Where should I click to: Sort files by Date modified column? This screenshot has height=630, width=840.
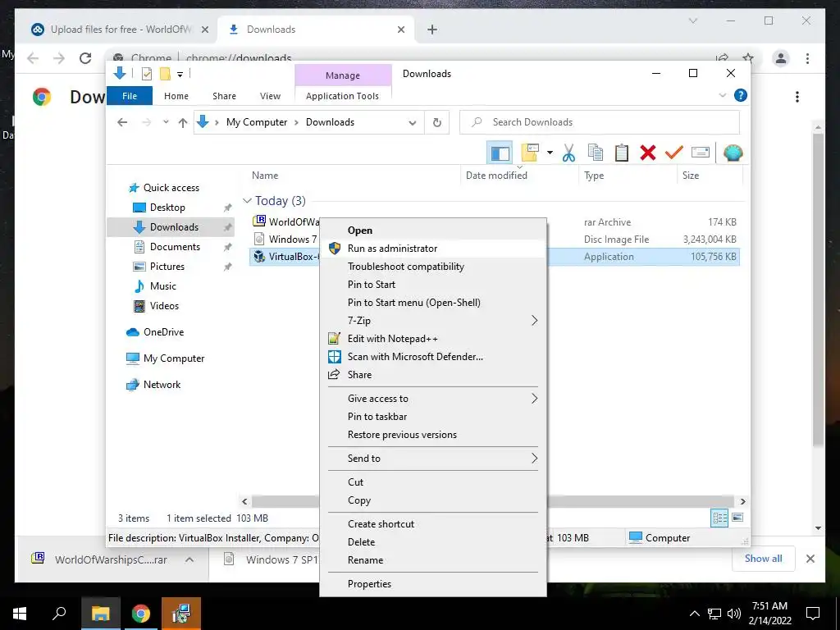click(519, 176)
